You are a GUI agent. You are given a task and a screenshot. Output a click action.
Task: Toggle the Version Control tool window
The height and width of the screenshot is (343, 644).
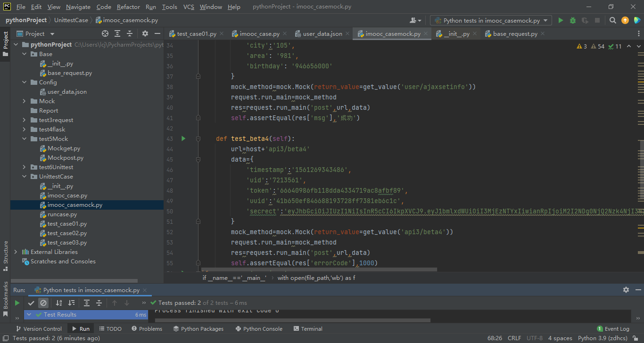pos(39,329)
